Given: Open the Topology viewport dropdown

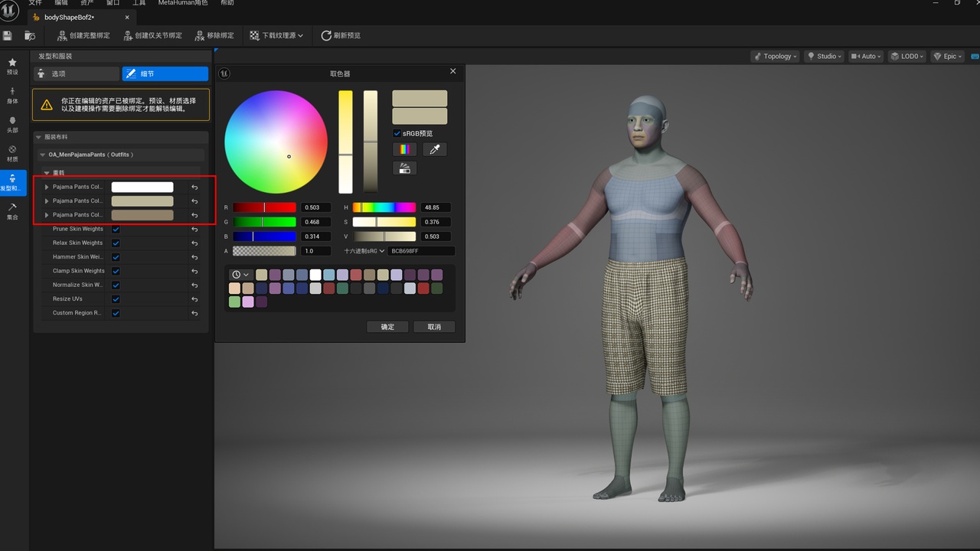Looking at the screenshot, I should point(776,56).
